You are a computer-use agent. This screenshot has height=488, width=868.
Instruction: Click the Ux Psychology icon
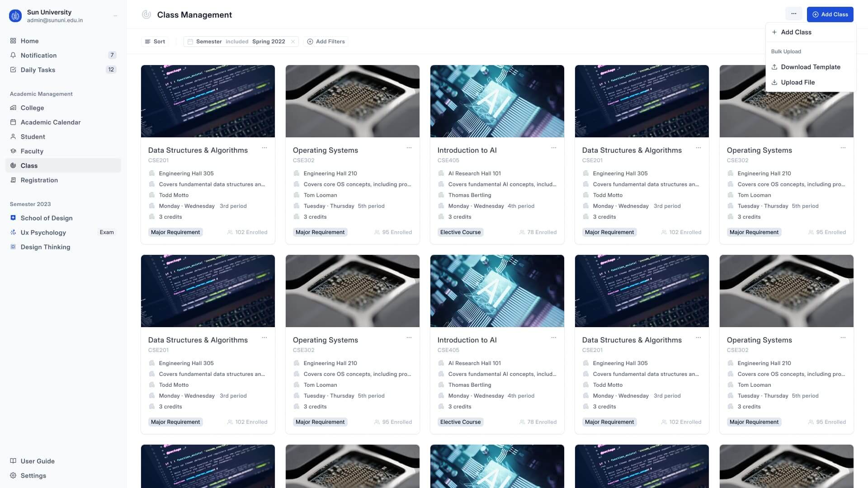[x=13, y=232]
